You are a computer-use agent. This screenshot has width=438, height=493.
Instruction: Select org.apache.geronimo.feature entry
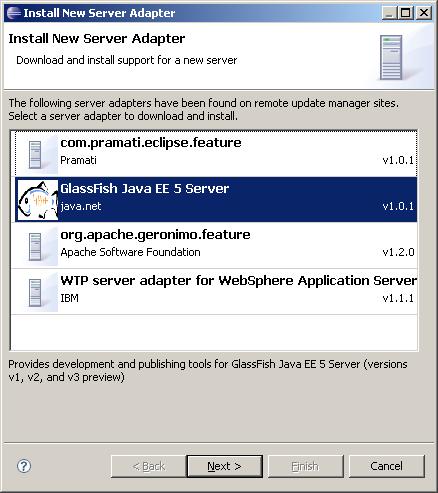click(x=214, y=245)
